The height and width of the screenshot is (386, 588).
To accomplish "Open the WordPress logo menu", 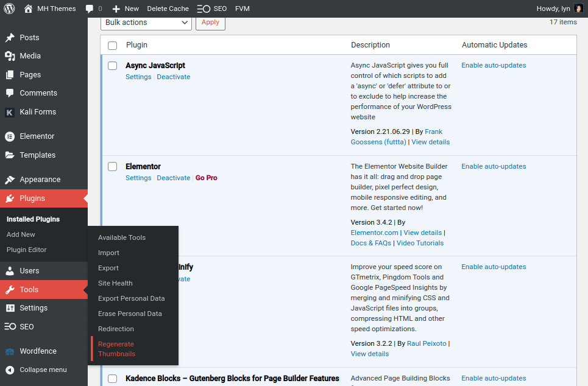I will 9,9.
